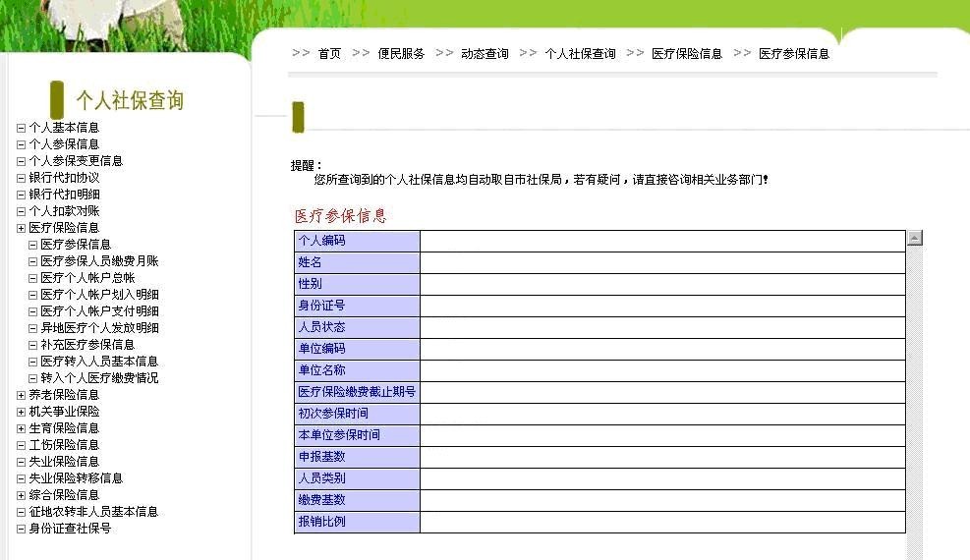Viewport: 970px width, 560px height.
Task: Open 转入个人医疗缴费情况
Action: click(99, 377)
